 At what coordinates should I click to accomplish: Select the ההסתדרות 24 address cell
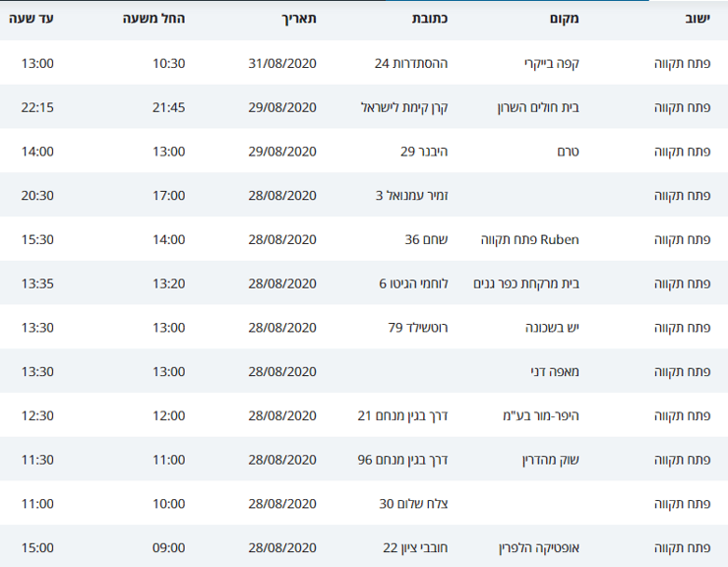point(411,63)
